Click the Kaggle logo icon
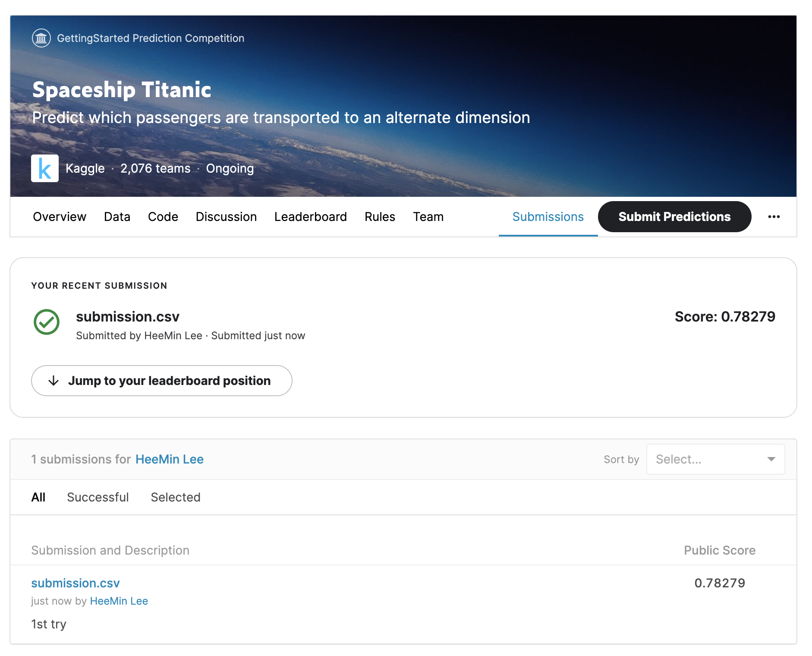The height and width of the screenshot is (656, 812). [x=45, y=168]
